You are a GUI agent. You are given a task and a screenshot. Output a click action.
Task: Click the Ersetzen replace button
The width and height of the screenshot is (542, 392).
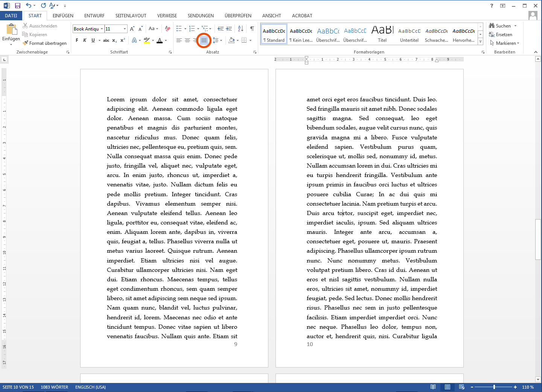pos(501,35)
